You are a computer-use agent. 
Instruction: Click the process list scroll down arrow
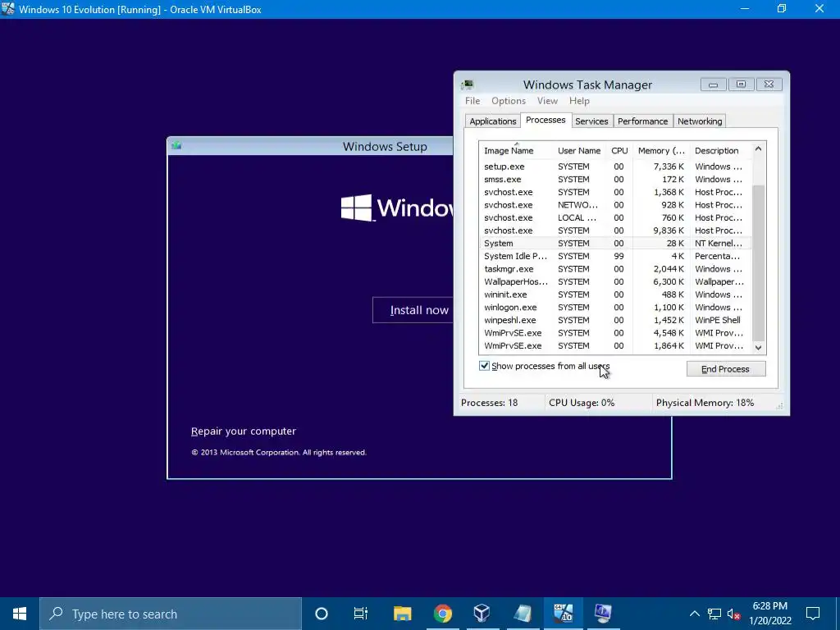758,347
